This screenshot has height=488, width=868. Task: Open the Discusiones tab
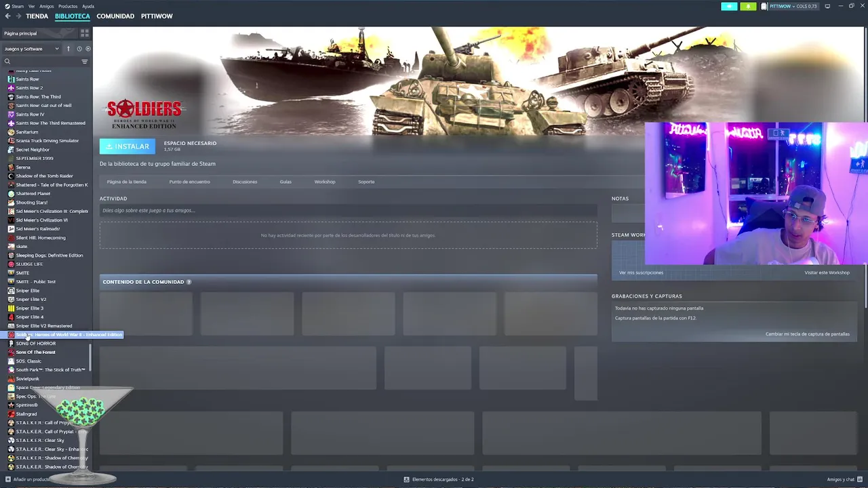[245, 182]
